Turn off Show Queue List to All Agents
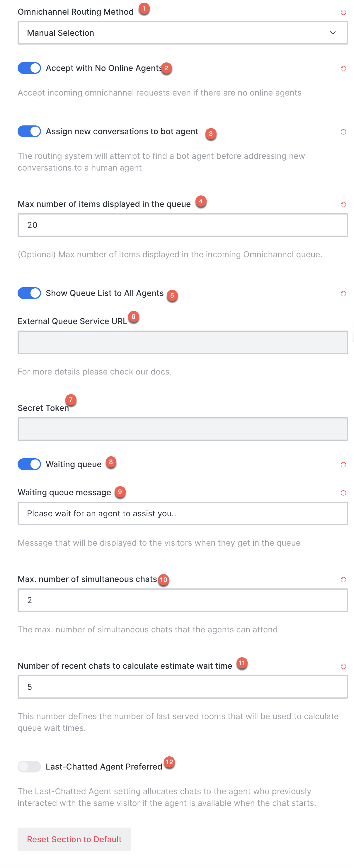Screen dimensions: 354x868 [x=29, y=293]
